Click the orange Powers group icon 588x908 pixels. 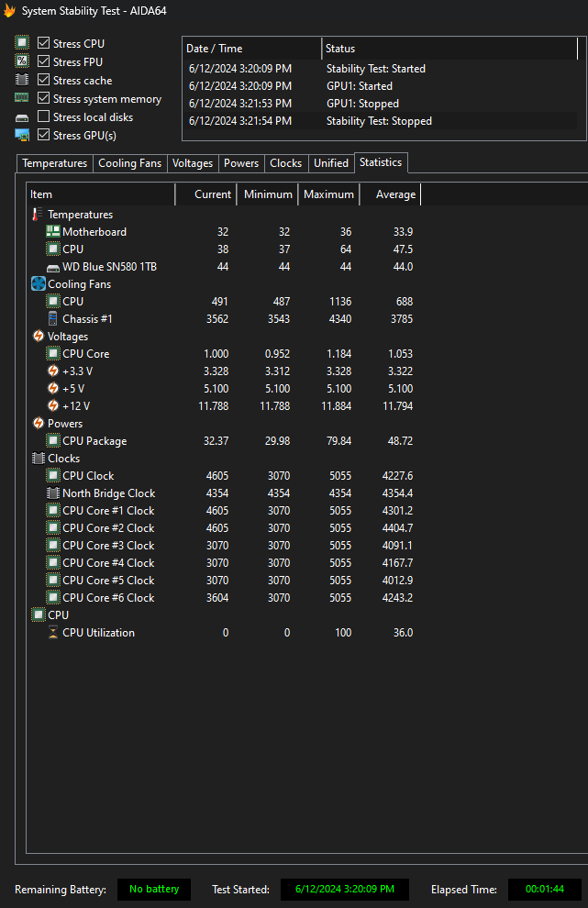[x=38, y=424]
